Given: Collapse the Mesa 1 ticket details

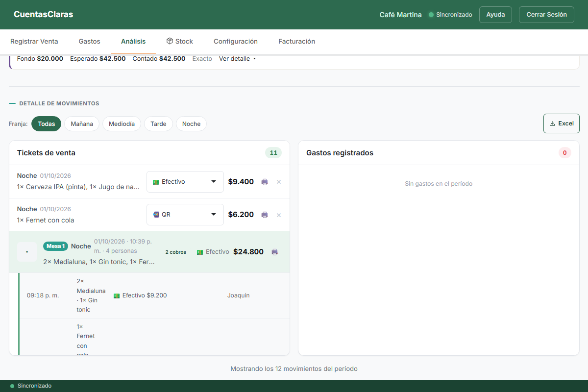Looking at the screenshot, I should [27, 252].
